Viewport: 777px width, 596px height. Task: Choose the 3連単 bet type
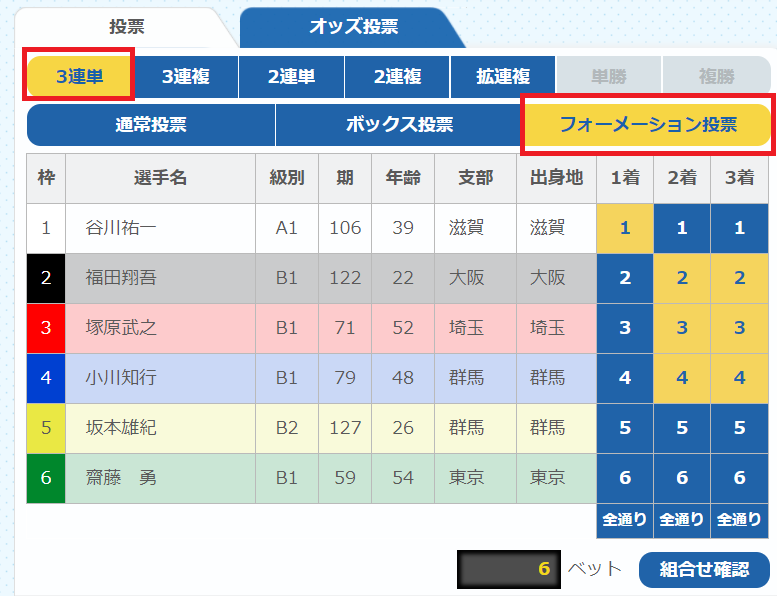(79, 76)
